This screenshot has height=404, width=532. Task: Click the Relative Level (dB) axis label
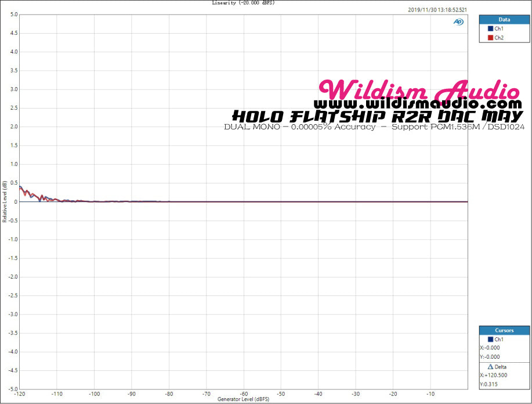tap(5, 201)
